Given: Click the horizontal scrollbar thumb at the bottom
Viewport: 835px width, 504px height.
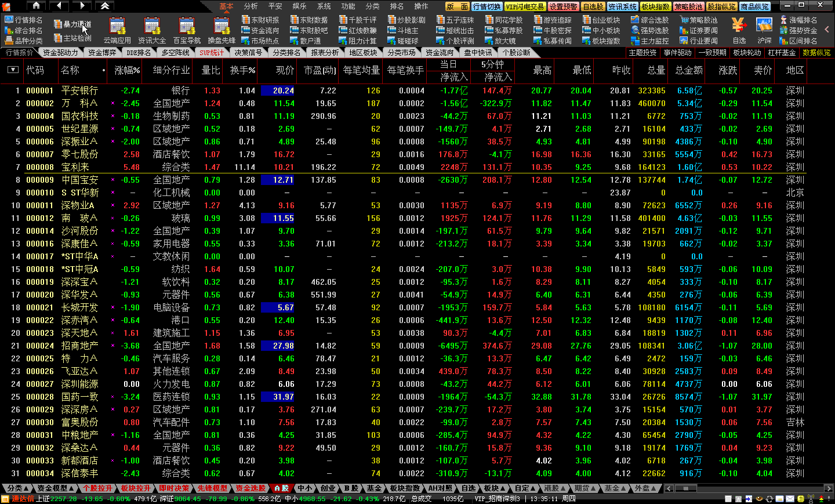Looking at the screenshot, I should point(685,488).
